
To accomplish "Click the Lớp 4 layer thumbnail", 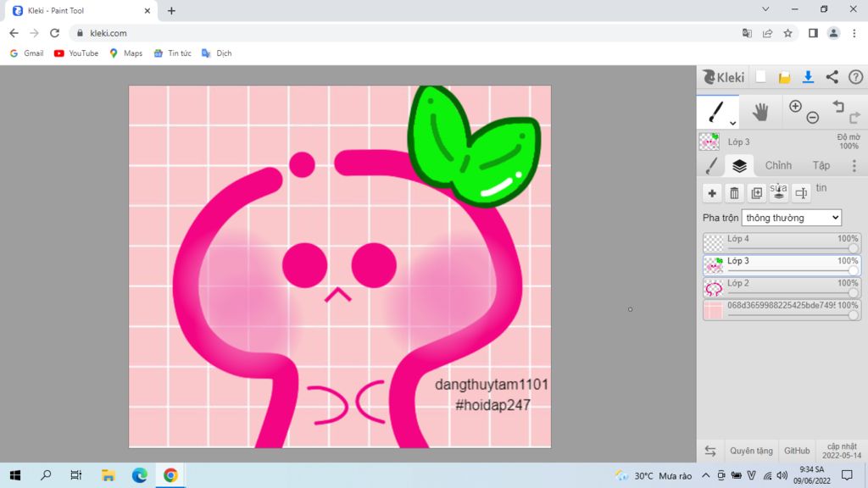I will 713,243.
